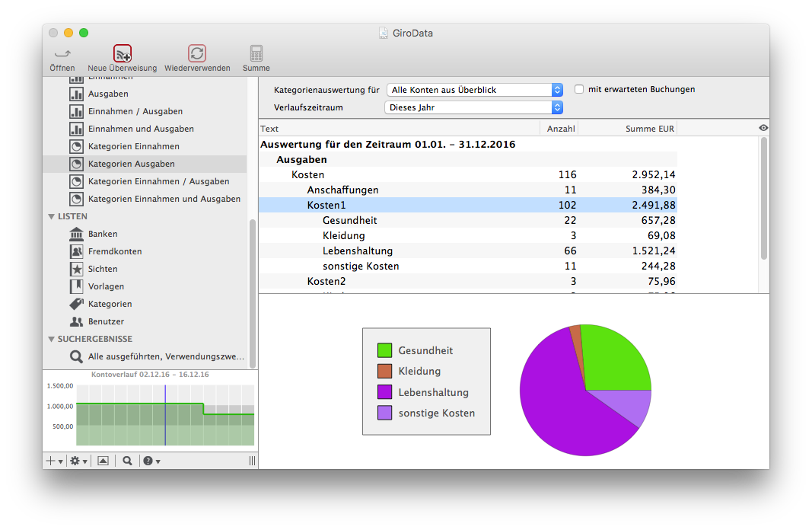Select the Kosten row
The width and height of the screenshot is (812, 530).
pos(468,174)
